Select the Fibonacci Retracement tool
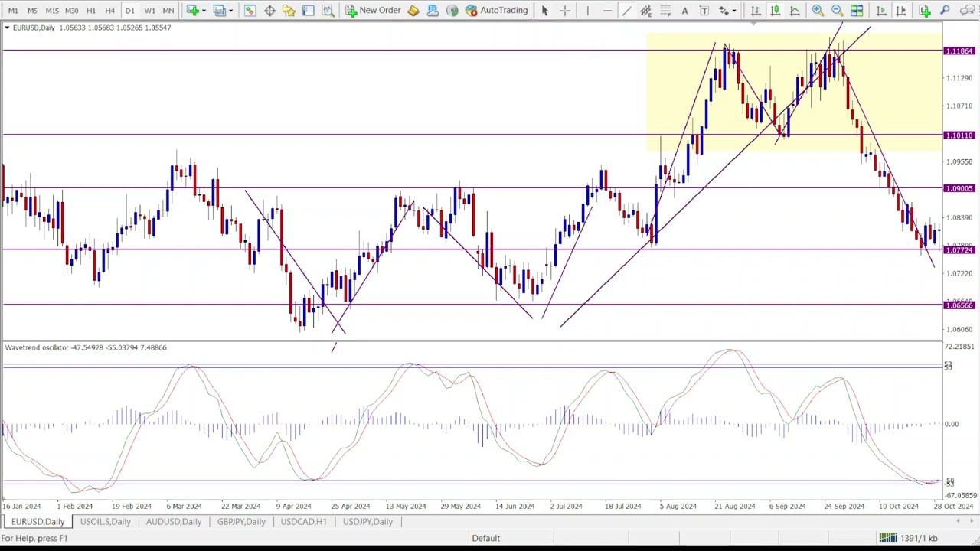980x551 pixels. click(x=665, y=10)
